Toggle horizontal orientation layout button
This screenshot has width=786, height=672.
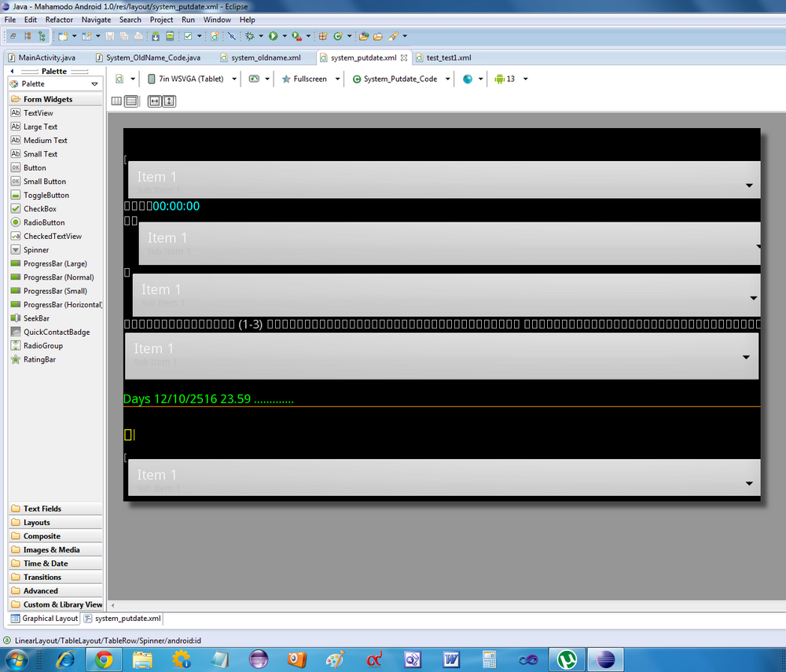[117, 101]
